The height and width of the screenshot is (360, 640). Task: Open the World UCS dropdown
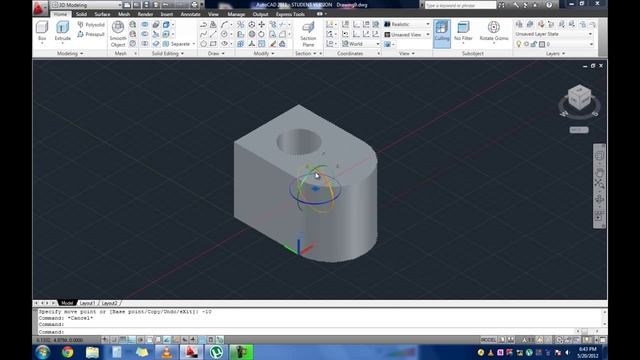click(361, 44)
